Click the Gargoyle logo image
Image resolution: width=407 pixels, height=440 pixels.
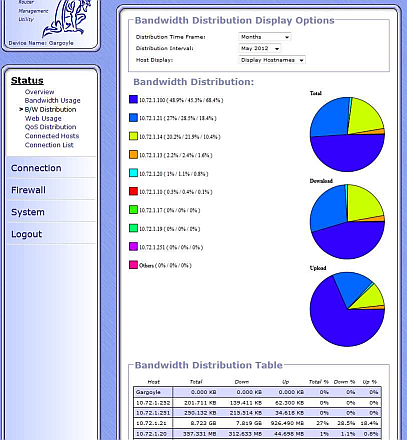tap(67, 18)
